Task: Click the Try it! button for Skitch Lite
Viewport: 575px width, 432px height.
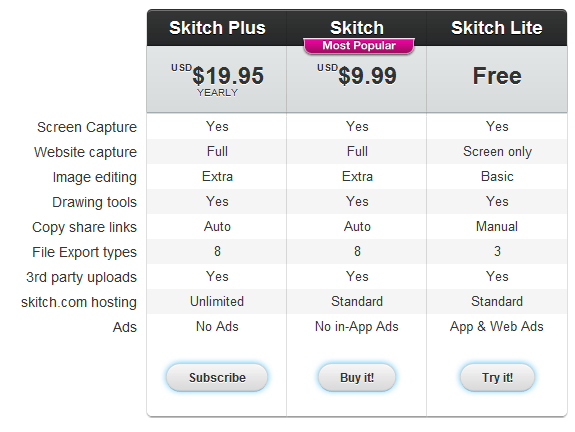Action: (x=497, y=377)
